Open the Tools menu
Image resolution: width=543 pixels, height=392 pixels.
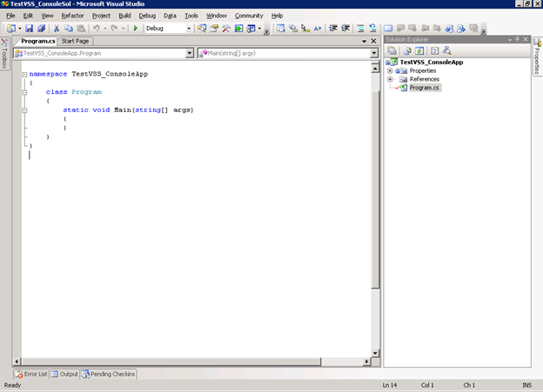click(191, 16)
